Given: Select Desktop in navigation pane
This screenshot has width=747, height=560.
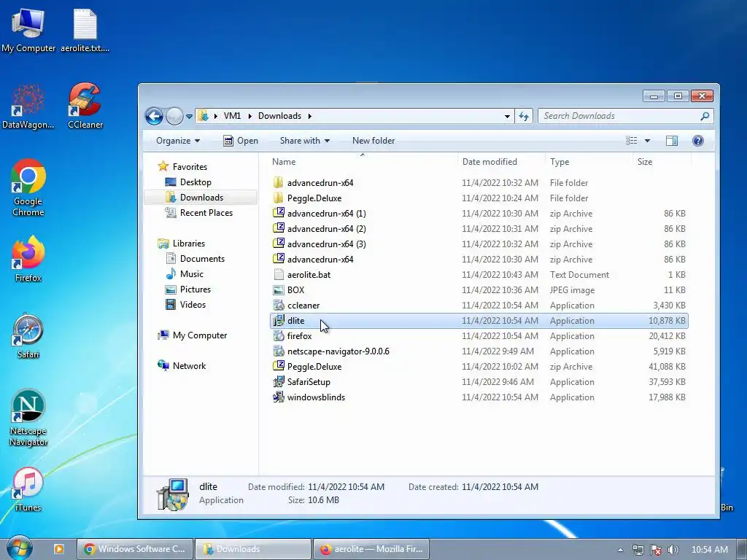Looking at the screenshot, I should point(196,182).
